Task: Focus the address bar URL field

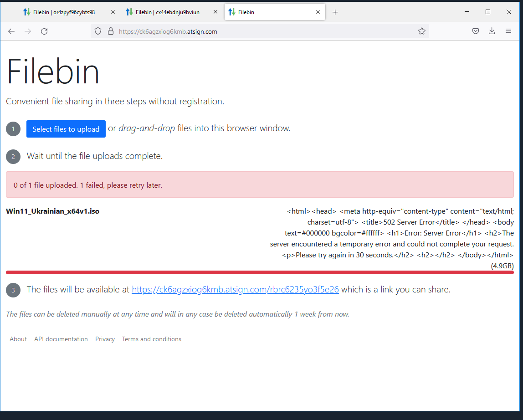Action: pos(260,31)
